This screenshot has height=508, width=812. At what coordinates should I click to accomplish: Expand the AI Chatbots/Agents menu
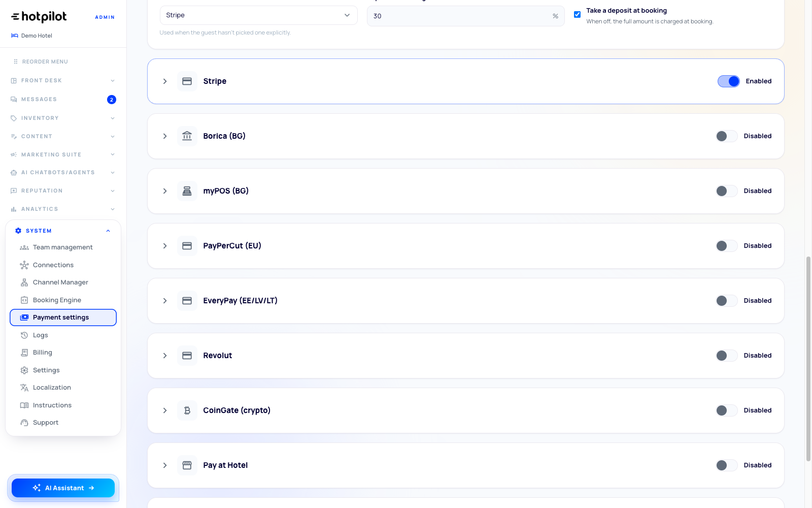point(63,173)
